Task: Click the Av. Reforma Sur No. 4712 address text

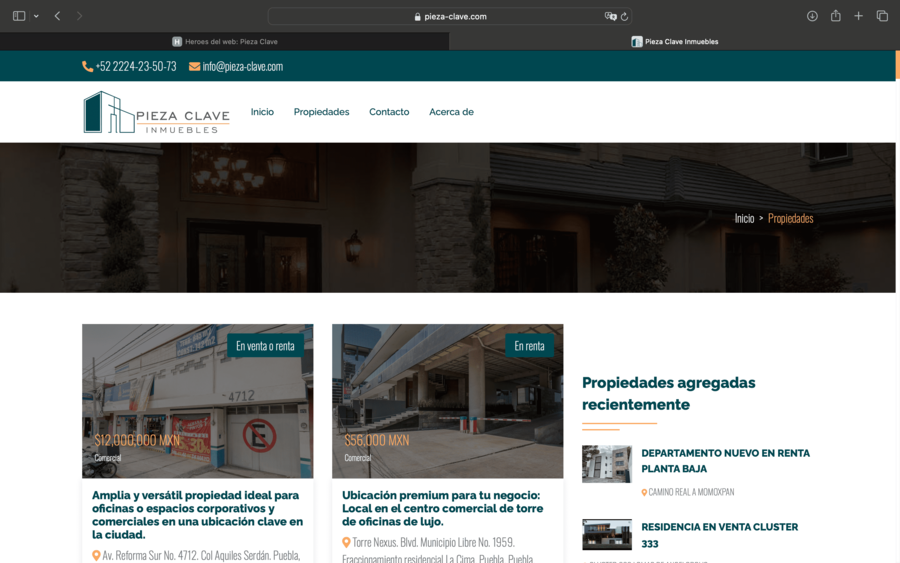Action: point(201,556)
